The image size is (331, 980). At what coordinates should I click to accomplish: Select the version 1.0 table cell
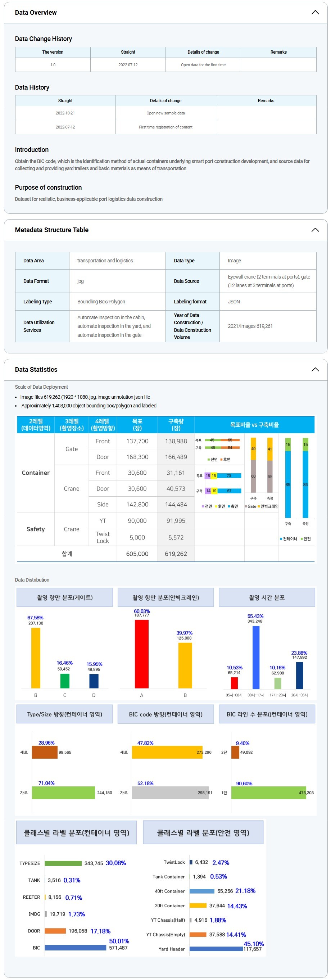pos(53,65)
